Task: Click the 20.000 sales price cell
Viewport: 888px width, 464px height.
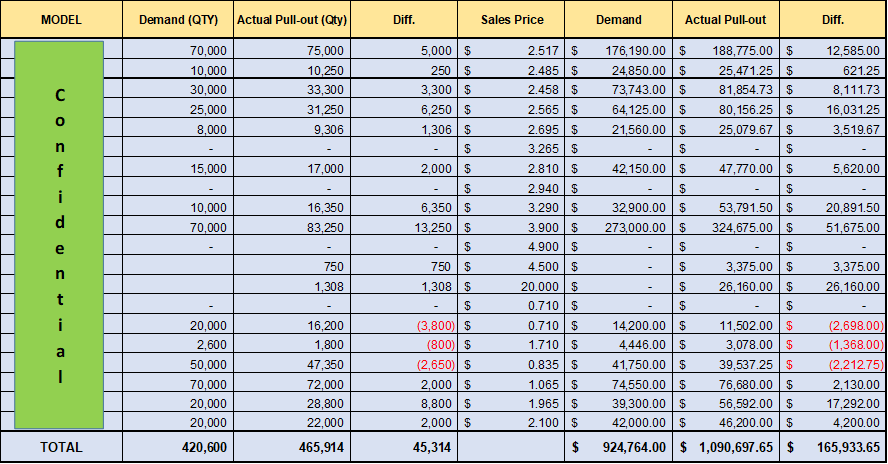Action: (511, 285)
